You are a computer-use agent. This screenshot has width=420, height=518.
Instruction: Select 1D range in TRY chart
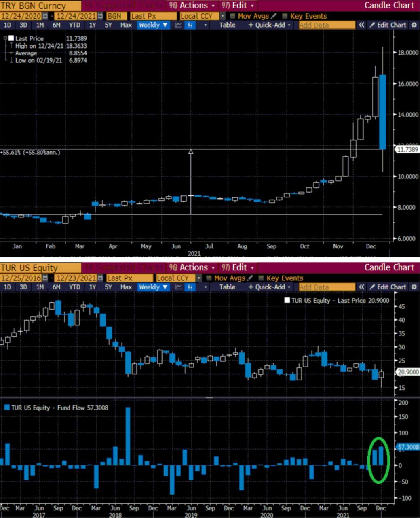7,25
